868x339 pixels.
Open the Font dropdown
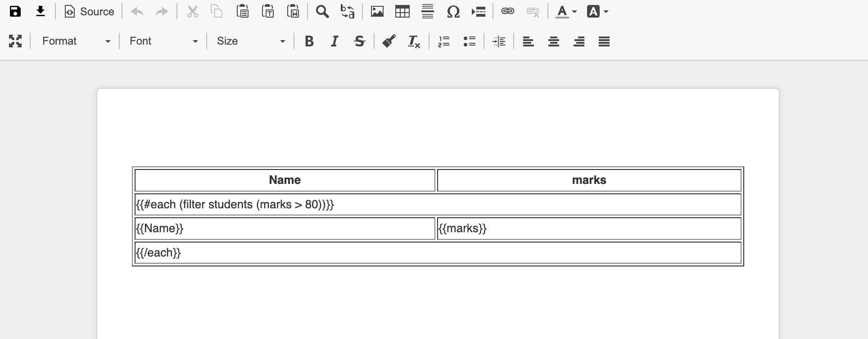point(163,41)
